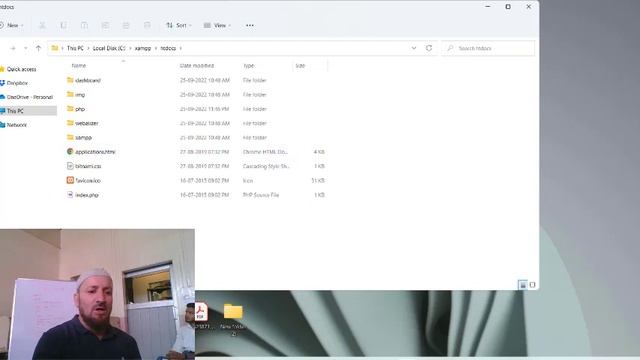The image size is (640, 360).
Task: Expand chevron after This PC breadcrumb
Action: (88, 48)
